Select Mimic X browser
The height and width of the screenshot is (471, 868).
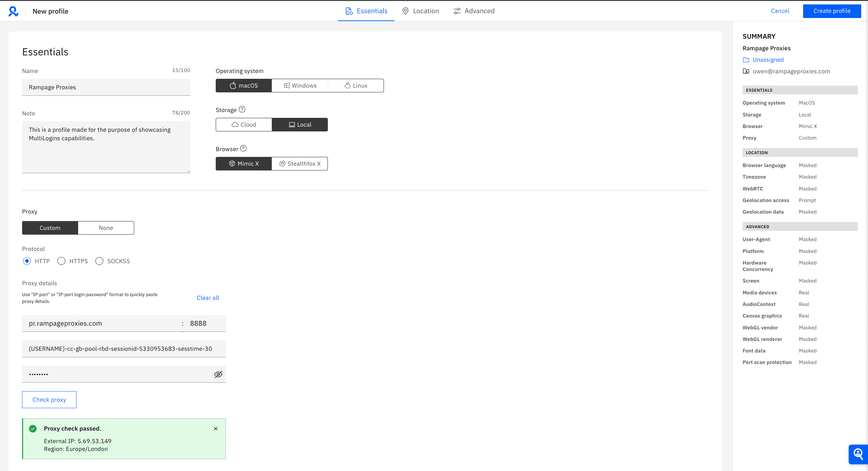click(x=244, y=164)
